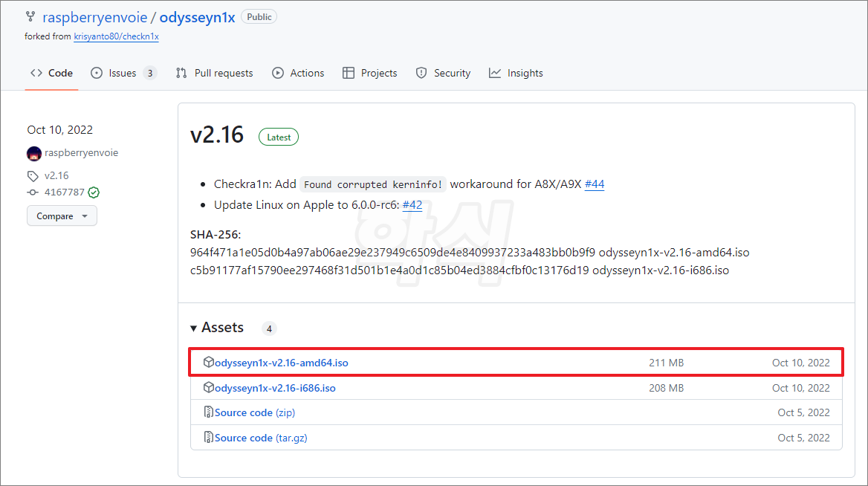The width and height of the screenshot is (868, 486).
Task: Switch to the Code tab
Action: pyautogui.click(x=51, y=73)
